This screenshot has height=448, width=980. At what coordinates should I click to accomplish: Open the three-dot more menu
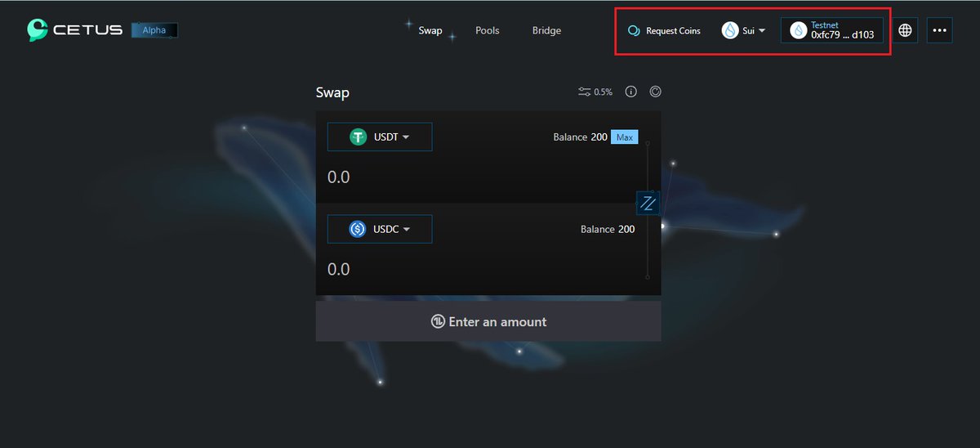pos(939,30)
